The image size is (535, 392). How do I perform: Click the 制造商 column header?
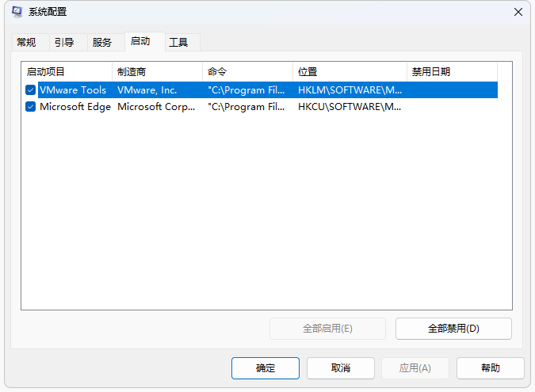(x=157, y=72)
